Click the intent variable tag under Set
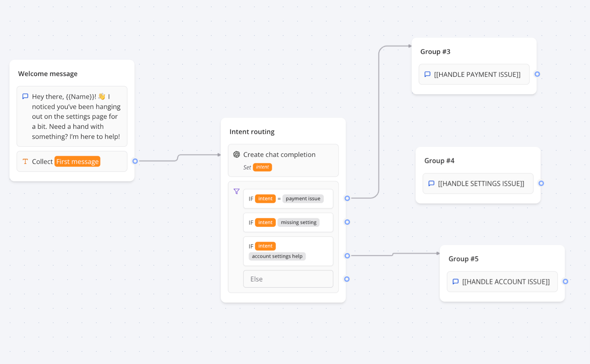Viewport: 590px width, 364px height. click(262, 167)
